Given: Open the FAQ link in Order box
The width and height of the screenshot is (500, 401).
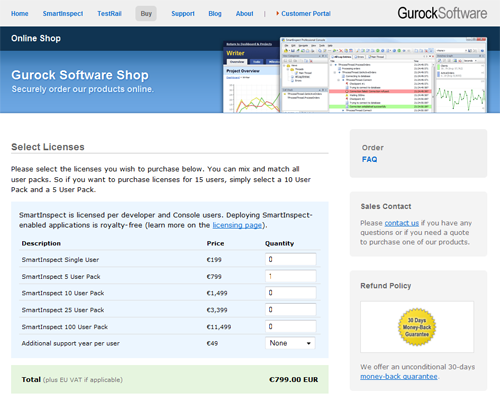Looking at the screenshot, I should 369,159.
